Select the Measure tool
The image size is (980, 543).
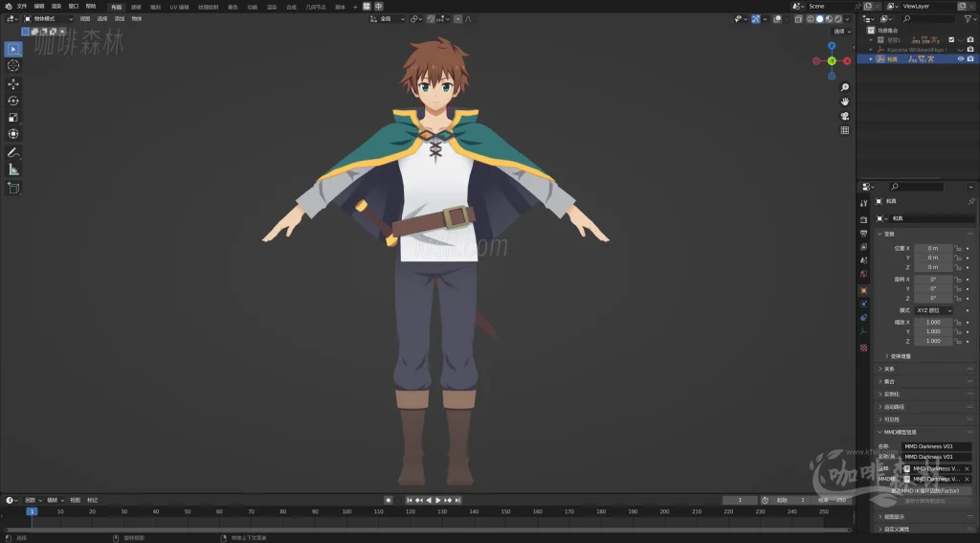pyautogui.click(x=13, y=170)
